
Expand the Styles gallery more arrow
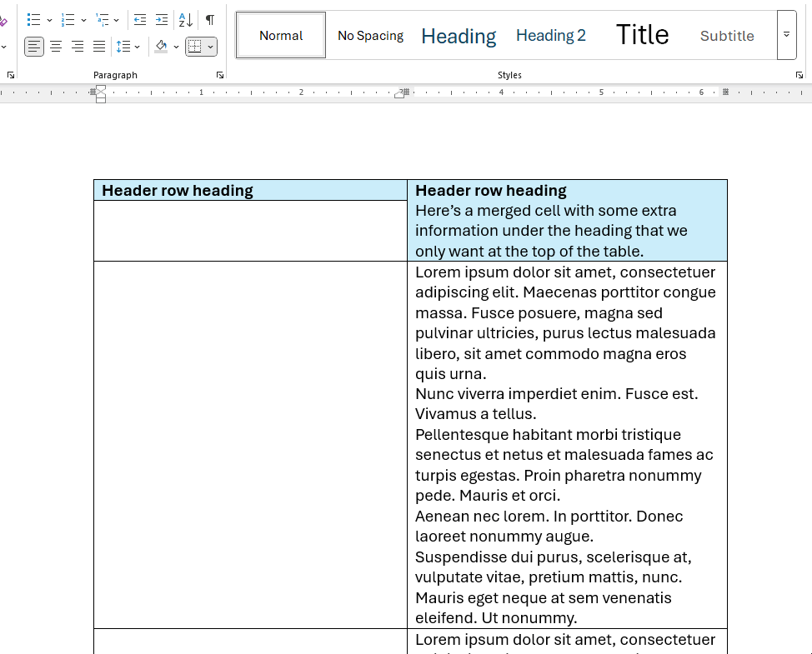[x=786, y=35]
